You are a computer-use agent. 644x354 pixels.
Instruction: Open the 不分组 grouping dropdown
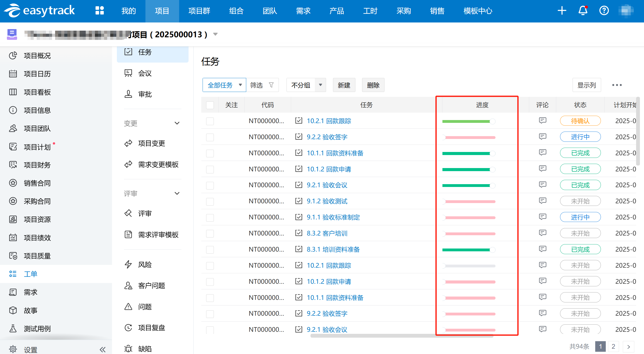(306, 85)
